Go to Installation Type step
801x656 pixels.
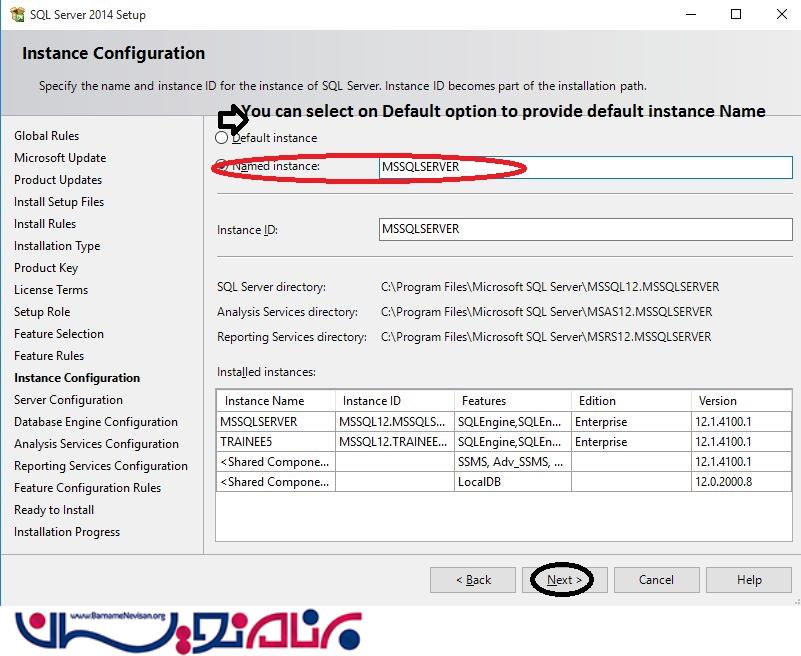point(57,246)
